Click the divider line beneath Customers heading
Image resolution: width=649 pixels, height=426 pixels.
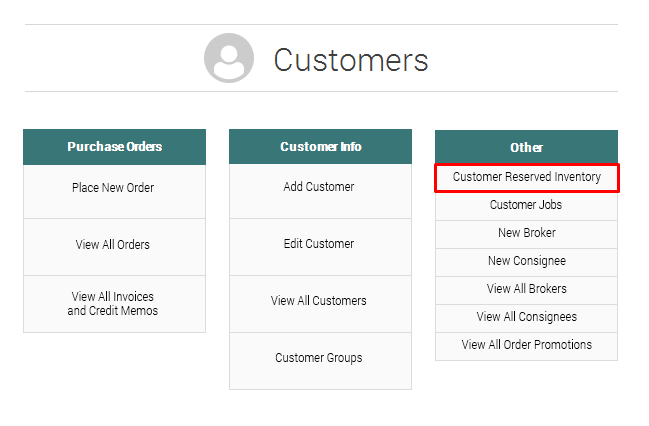(320, 92)
